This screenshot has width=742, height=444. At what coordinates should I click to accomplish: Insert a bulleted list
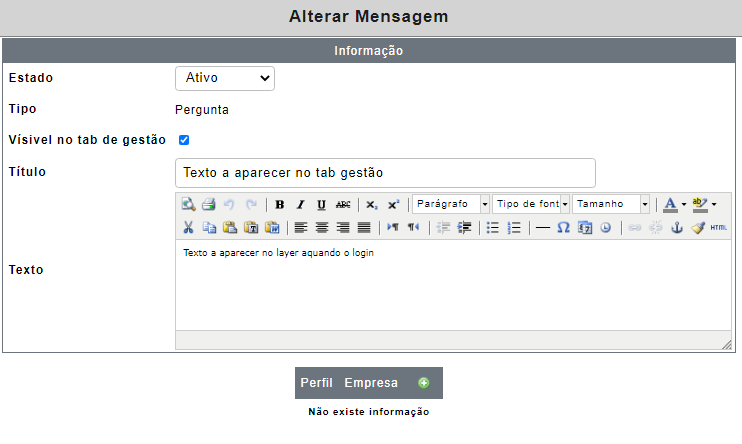493,228
